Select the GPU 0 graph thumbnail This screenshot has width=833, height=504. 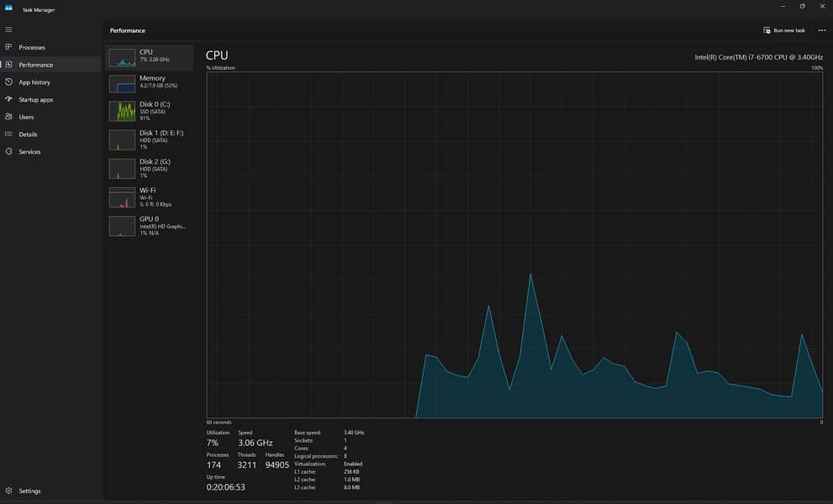click(122, 226)
